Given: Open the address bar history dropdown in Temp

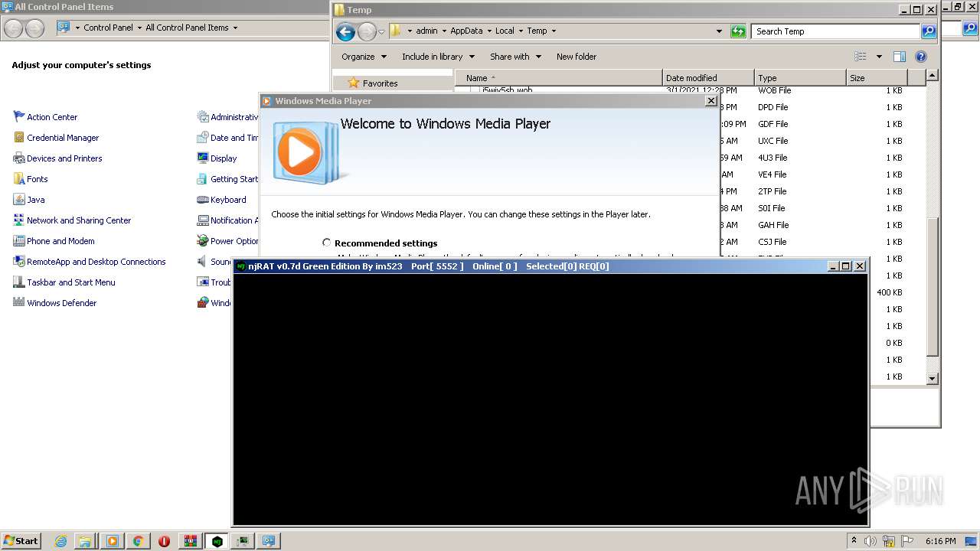Looking at the screenshot, I should 719,31.
